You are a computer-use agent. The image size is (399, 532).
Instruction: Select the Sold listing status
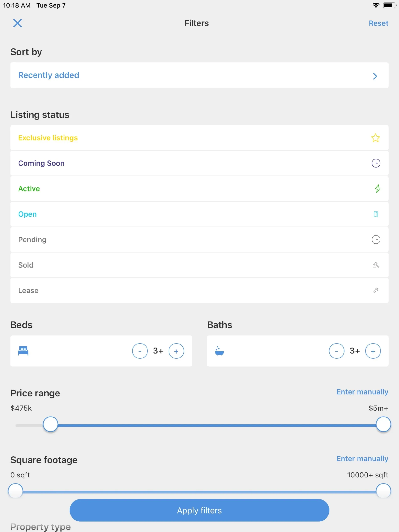(199, 265)
